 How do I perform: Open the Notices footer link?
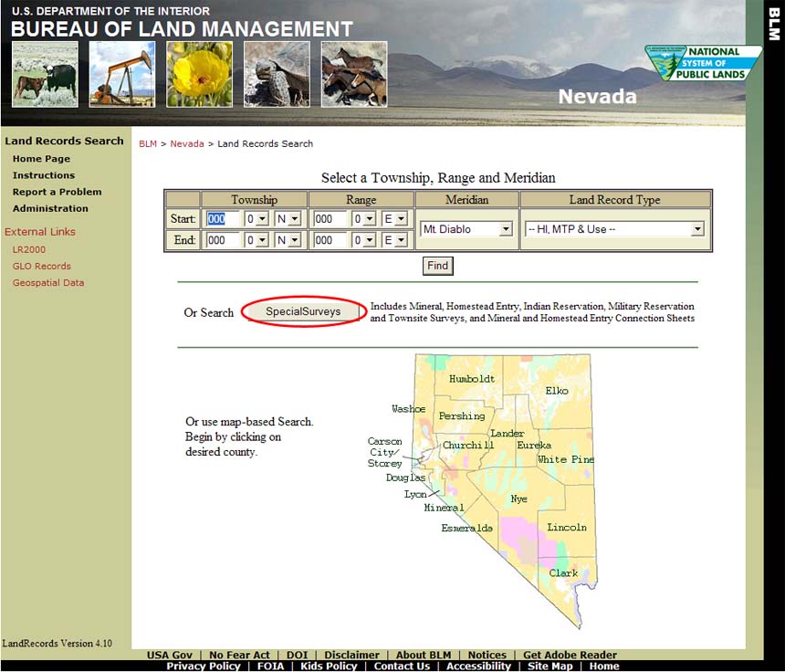coord(487,655)
